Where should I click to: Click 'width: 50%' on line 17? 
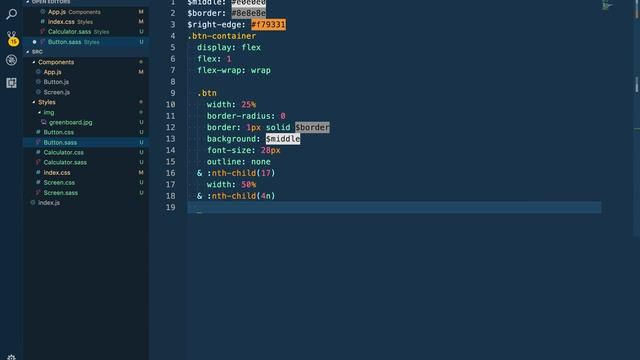[x=231, y=184]
